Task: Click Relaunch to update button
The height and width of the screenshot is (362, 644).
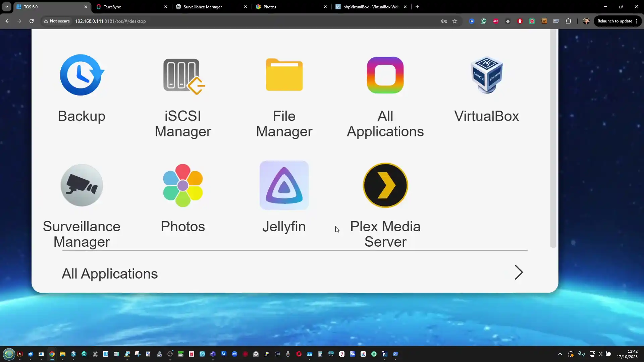Action: (x=614, y=21)
